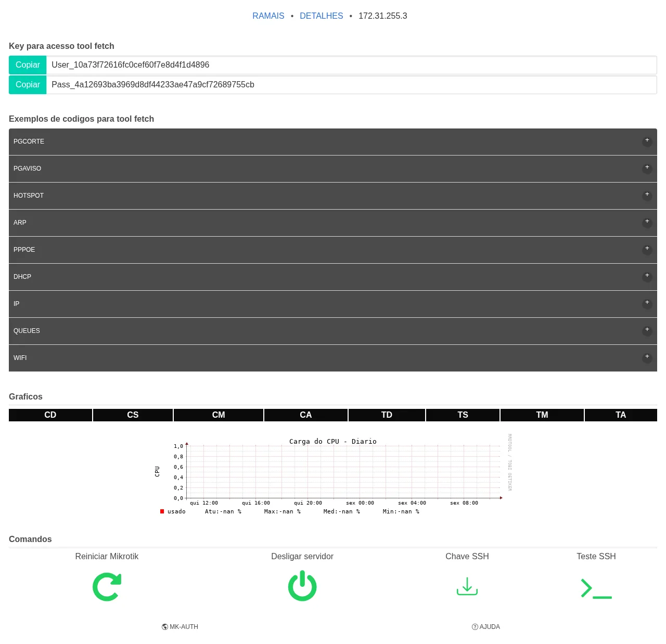The image size is (666, 644).
Task: Click the Pass_ key input field
Action: click(352, 85)
